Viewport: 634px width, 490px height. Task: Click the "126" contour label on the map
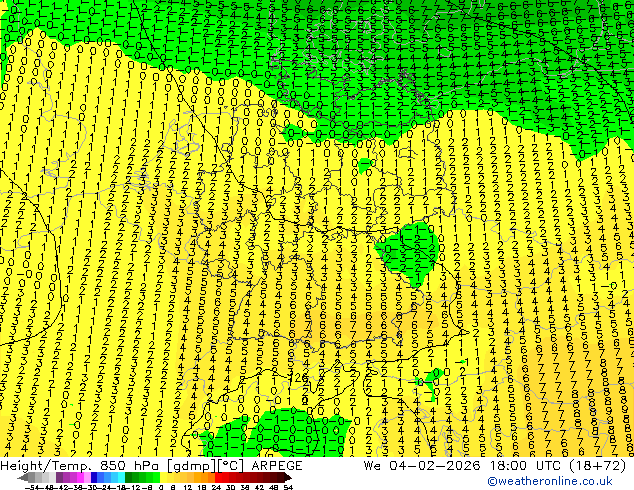coord(299,378)
